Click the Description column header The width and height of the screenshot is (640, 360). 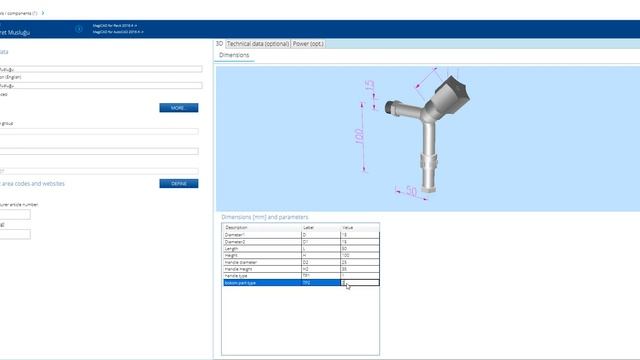262,228
